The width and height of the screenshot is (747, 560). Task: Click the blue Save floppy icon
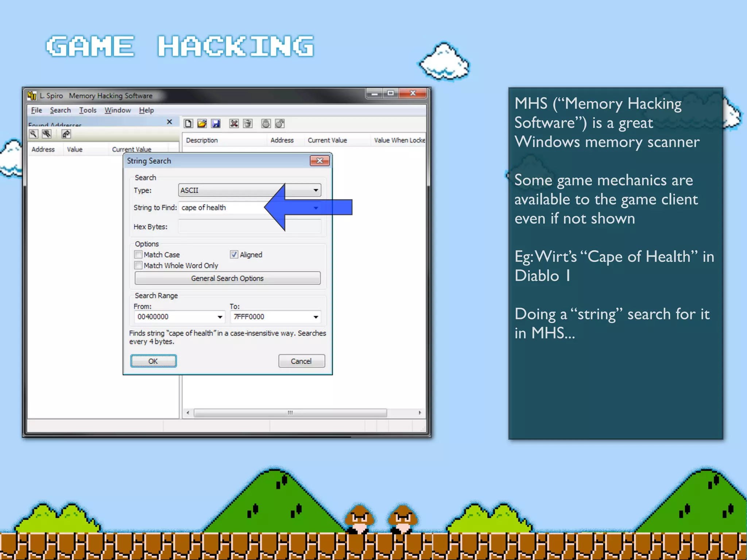pos(216,124)
